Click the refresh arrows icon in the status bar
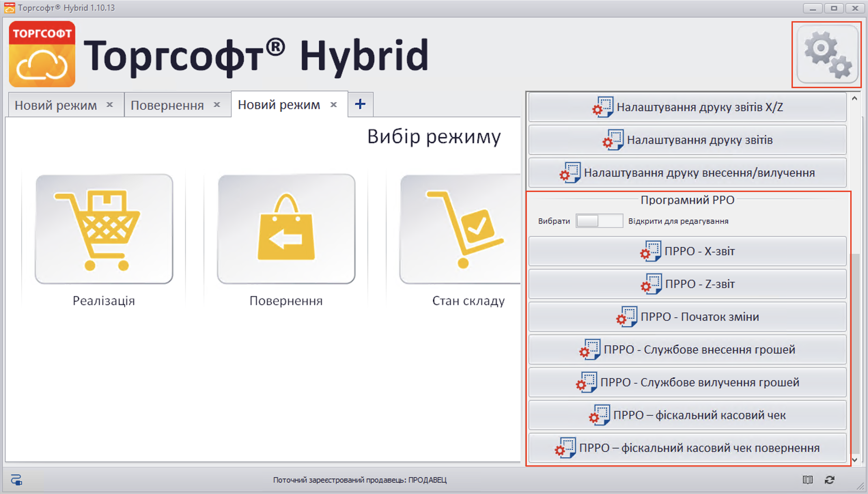This screenshot has height=494, width=868. pos(830,480)
